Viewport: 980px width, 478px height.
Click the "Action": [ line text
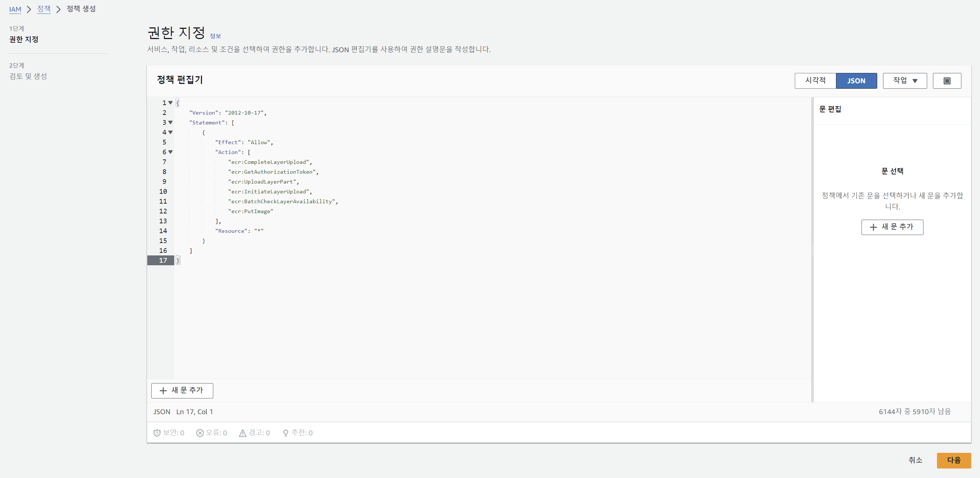tap(233, 153)
